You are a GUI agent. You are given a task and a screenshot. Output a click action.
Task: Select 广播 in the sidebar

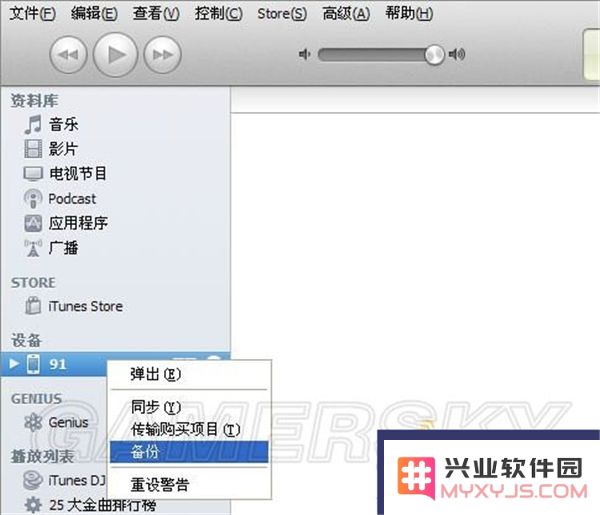63,248
